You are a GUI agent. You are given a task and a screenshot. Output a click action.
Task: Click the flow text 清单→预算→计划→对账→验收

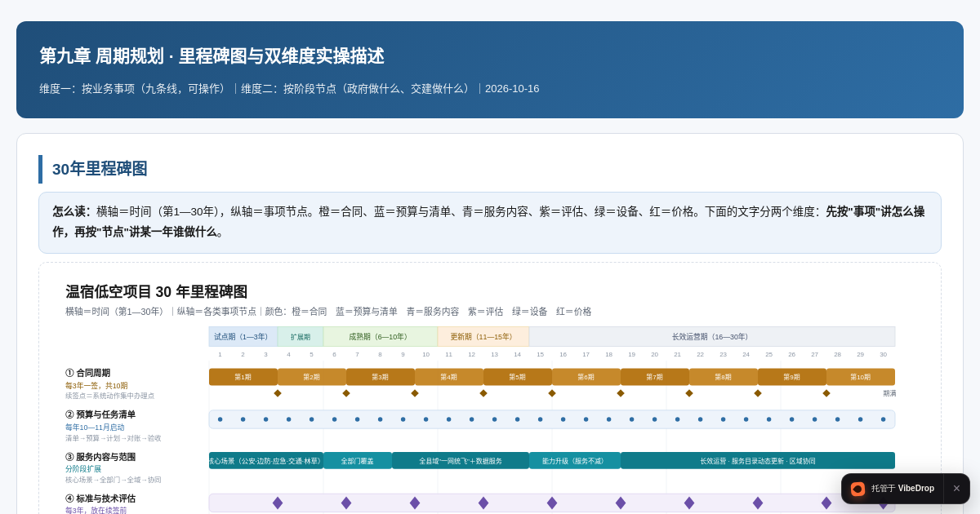click(114, 438)
